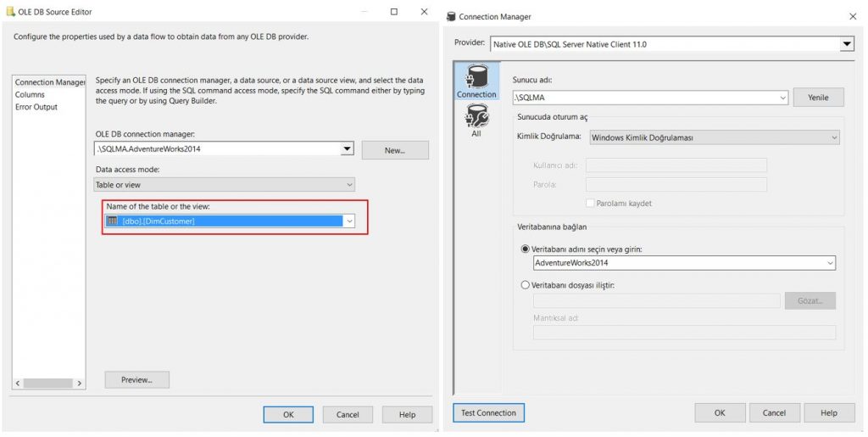This screenshot has width=868, height=437.
Task: Click the OLE DB Source Editor title icon
Action: tap(10, 12)
